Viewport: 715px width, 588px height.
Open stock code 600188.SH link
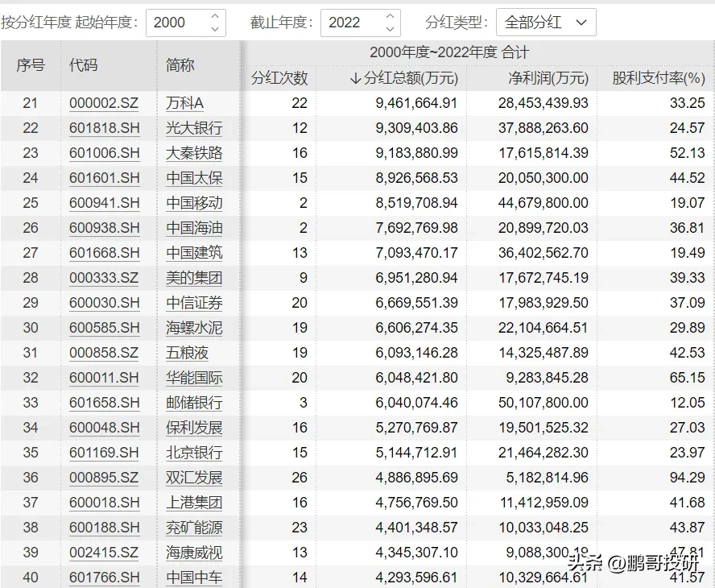(x=105, y=528)
